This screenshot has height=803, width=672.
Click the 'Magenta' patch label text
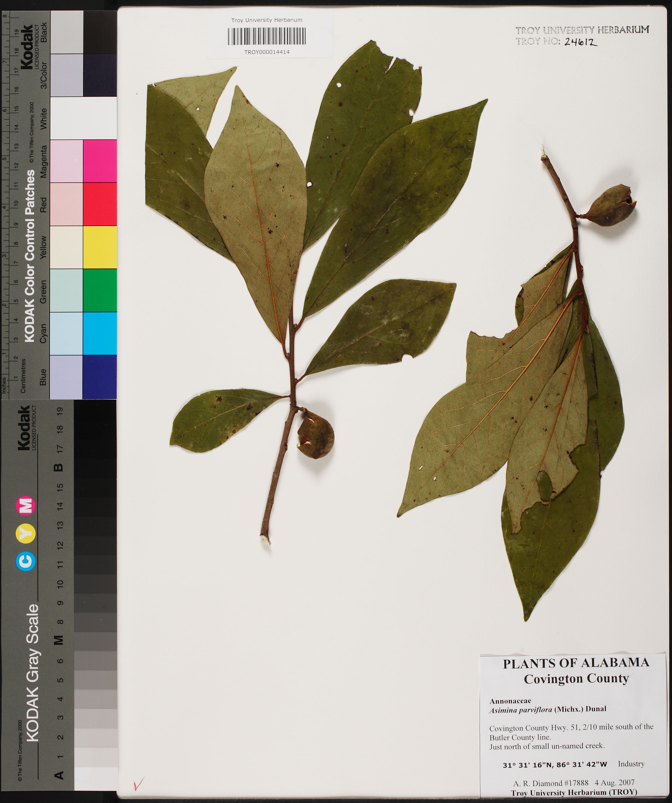pos(43,161)
